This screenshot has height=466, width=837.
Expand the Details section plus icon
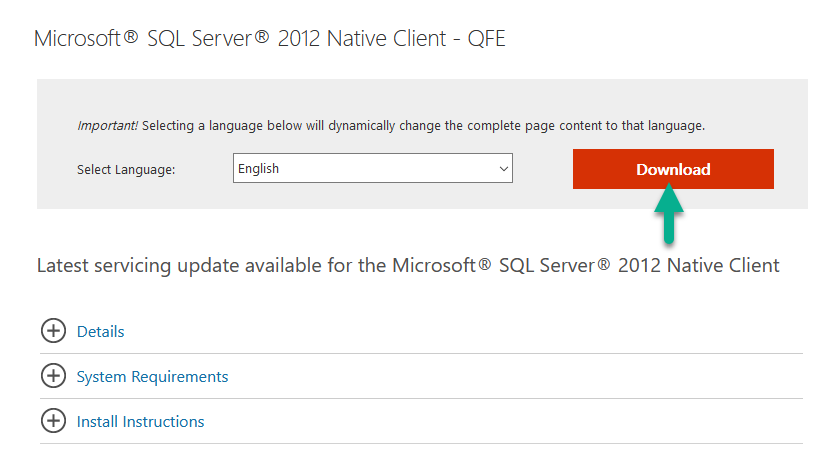[53, 331]
